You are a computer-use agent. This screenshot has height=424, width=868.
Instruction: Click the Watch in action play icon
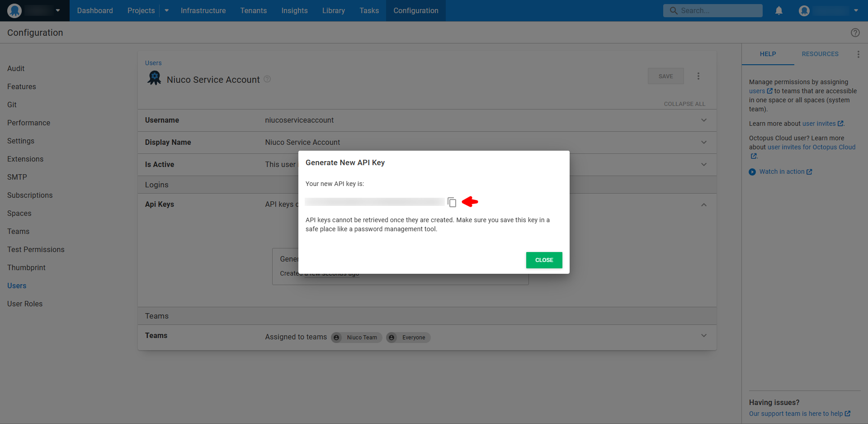pyautogui.click(x=752, y=172)
